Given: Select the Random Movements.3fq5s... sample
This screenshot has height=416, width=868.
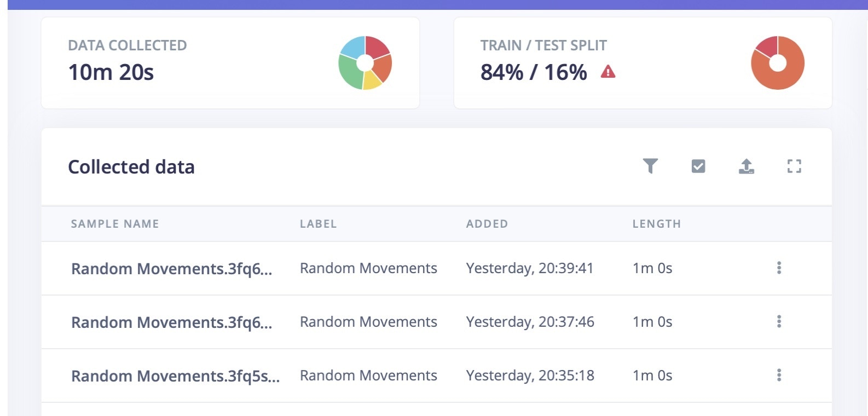Looking at the screenshot, I should 175,376.
